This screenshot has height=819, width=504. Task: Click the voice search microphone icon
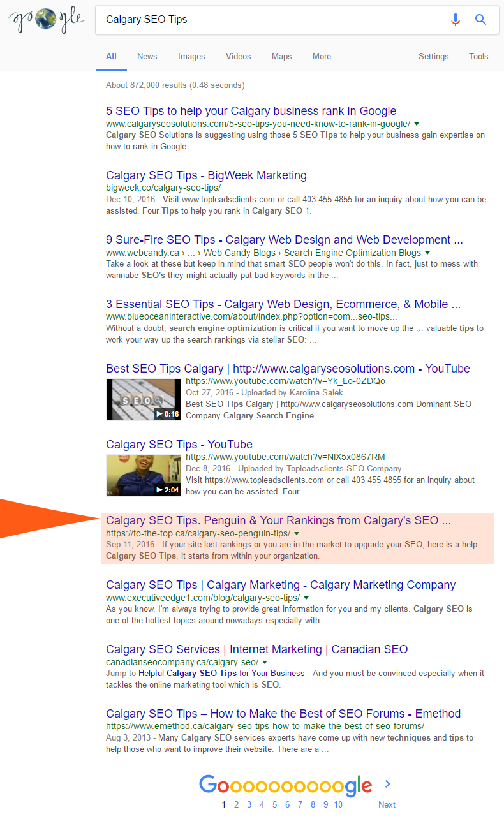click(455, 20)
